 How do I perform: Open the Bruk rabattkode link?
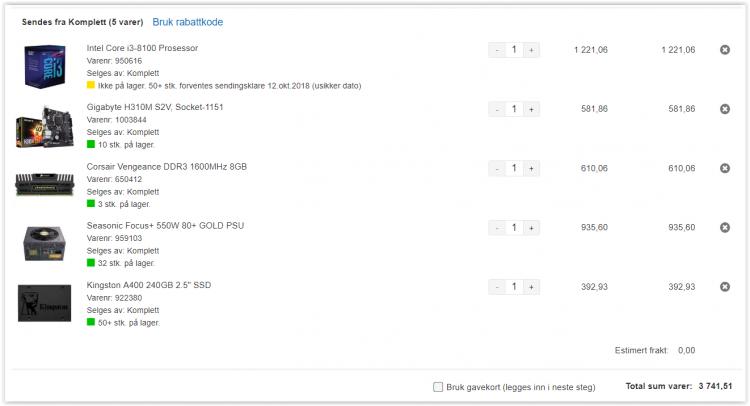coord(188,22)
